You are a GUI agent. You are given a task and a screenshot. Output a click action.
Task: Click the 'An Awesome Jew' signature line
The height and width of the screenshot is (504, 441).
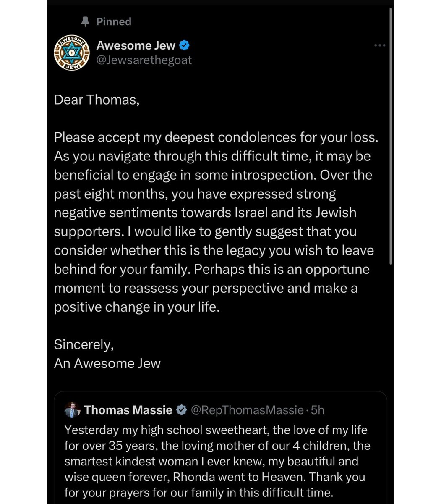(x=107, y=363)
